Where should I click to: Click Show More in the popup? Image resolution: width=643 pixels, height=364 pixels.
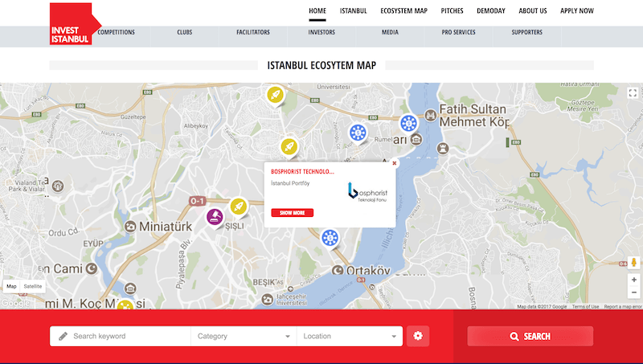pyautogui.click(x=293, y=213)
